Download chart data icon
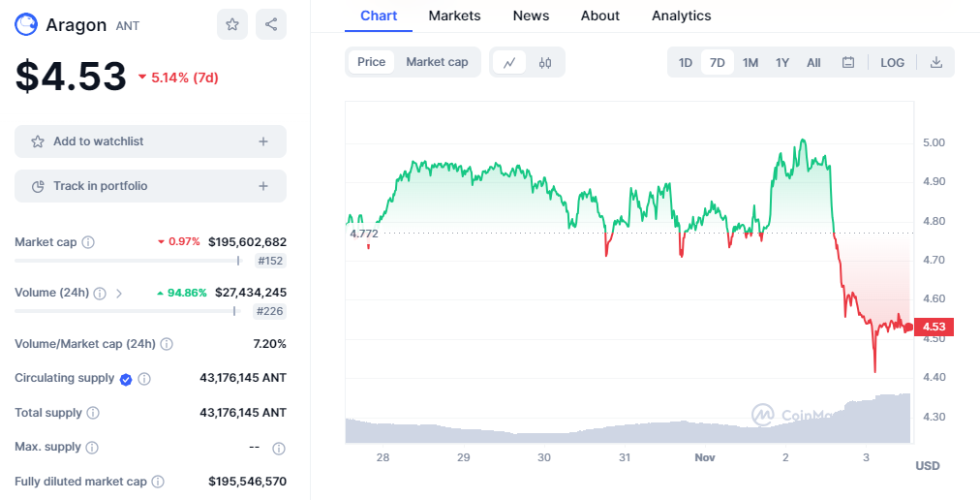Screen dimensions: 980x500 (936, 63)
